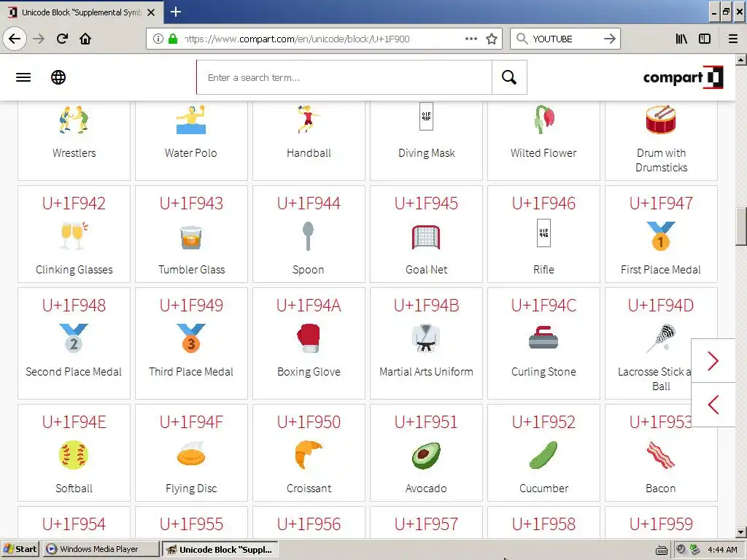Screen dimensions: 747x560
Task: Click the Lacrosse Stick emoji image
Action: (661, 338)
